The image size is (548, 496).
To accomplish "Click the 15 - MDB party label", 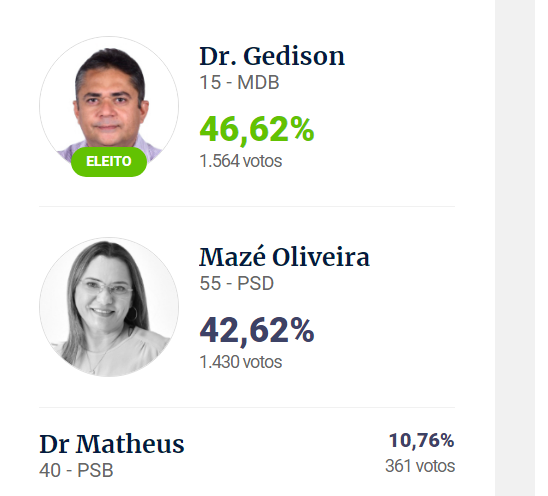I will tap(239, 83).
